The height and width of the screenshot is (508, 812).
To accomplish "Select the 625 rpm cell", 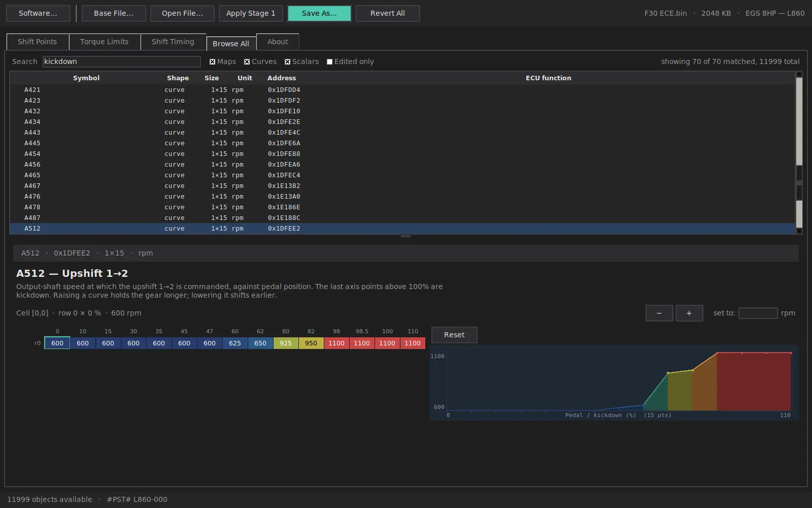I will pyautogui.click(x=235, y=343).
